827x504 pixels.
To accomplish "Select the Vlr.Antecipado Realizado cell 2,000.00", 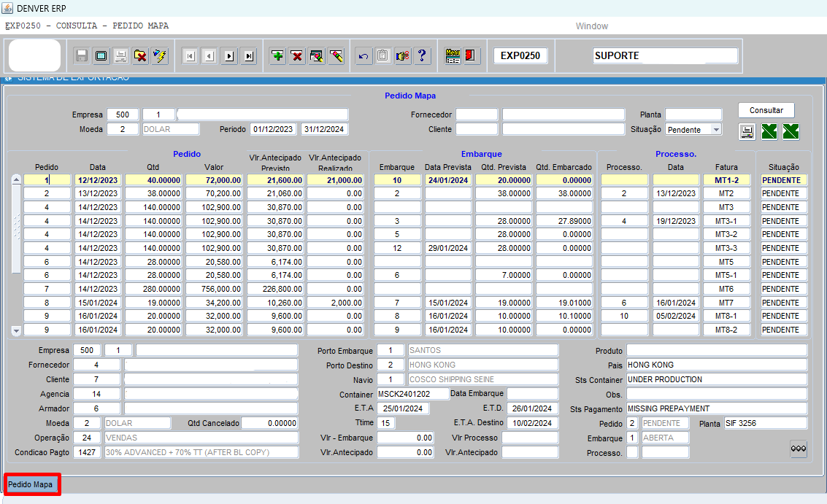I will point(335,303).
